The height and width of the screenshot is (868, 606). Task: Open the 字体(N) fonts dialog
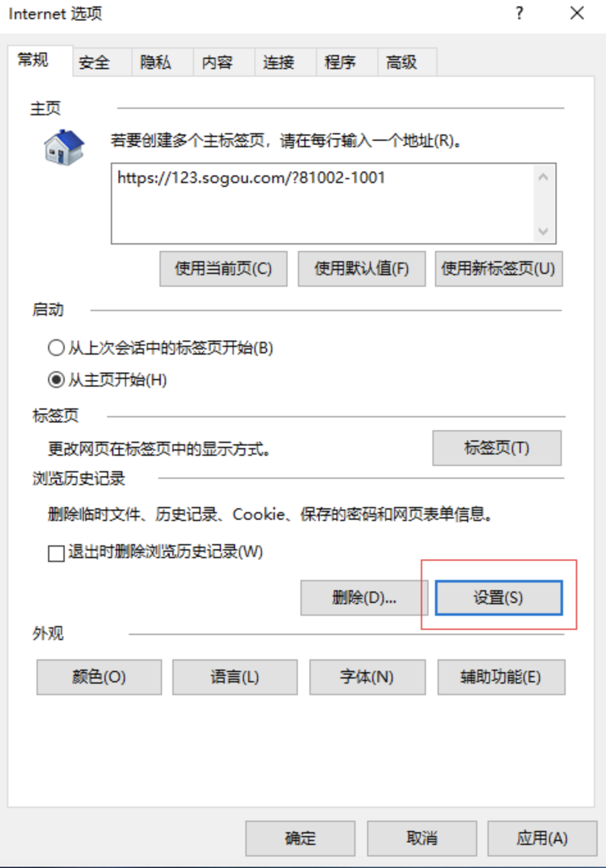367,677
